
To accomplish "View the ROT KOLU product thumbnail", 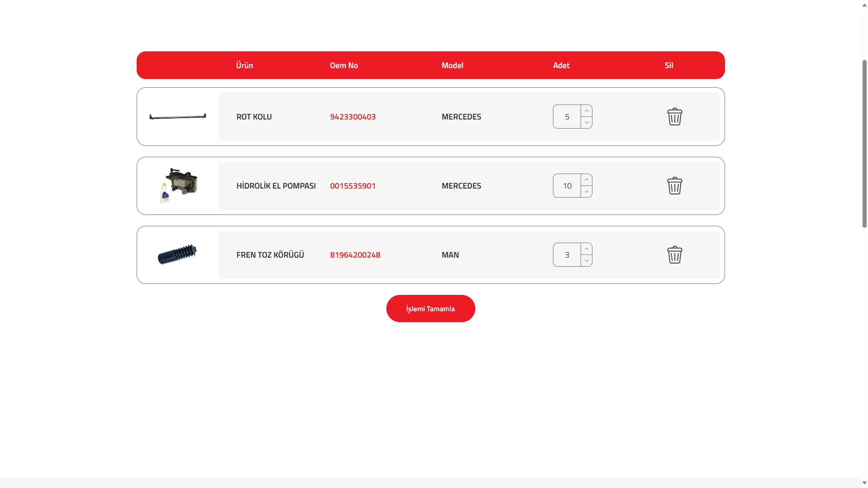I will click(x=178, y=117).
